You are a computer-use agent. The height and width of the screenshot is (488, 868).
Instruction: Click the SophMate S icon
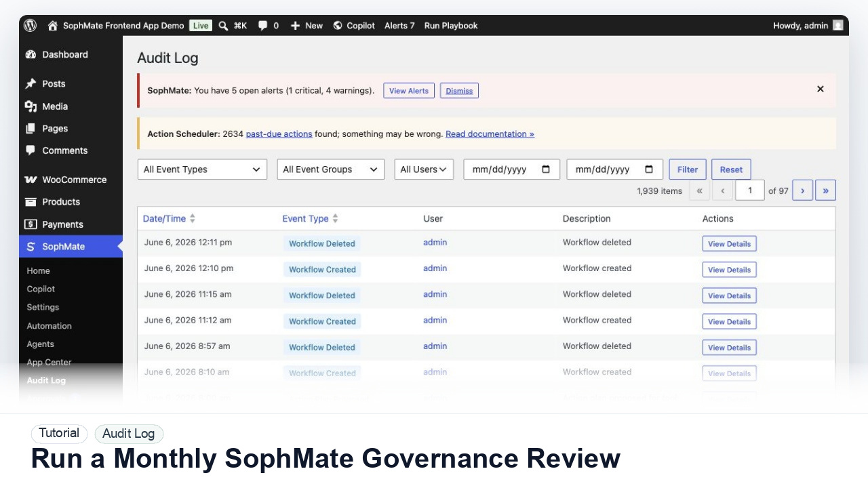pyautogui.click(x=31, y=247)
